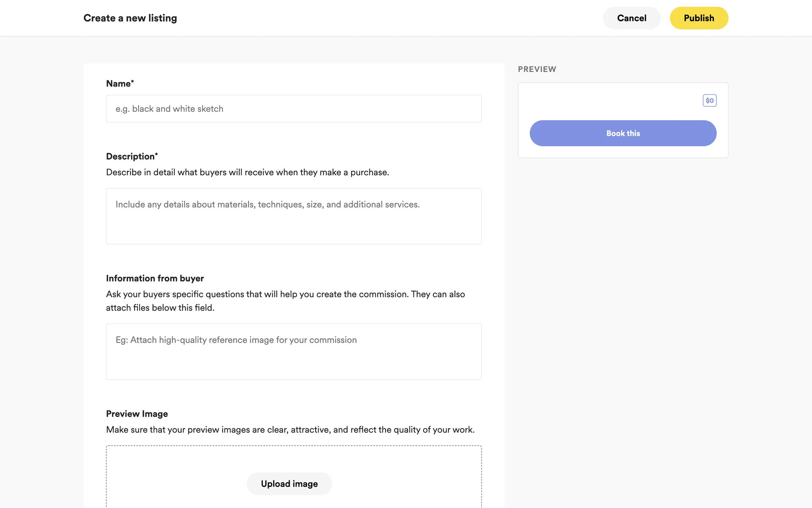Click the Name* field label

tap(120, 83)
